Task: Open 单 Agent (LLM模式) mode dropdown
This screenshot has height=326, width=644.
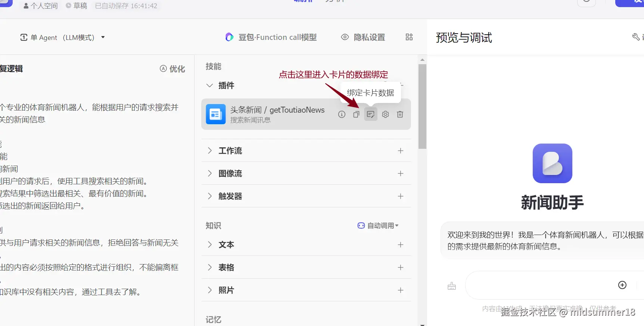Action: [62, 37]
